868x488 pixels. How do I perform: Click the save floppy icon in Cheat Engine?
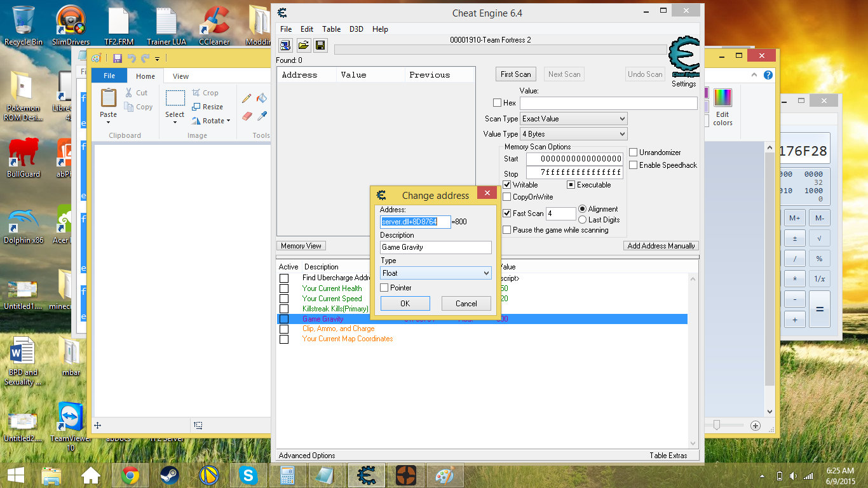(320, 45)
